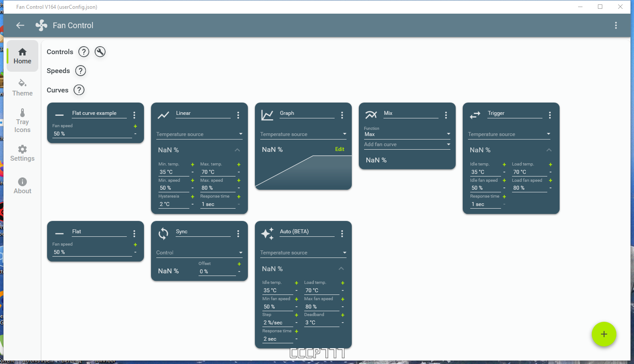634x364 pixels.
Task: Click the green add floating button
Action: coord(604,334)
